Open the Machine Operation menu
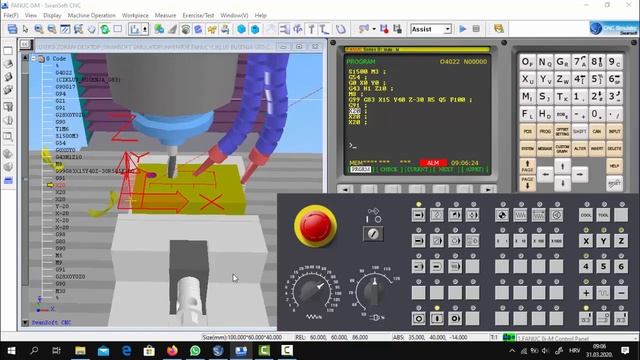The image size is (640, 360). point(91,15)
